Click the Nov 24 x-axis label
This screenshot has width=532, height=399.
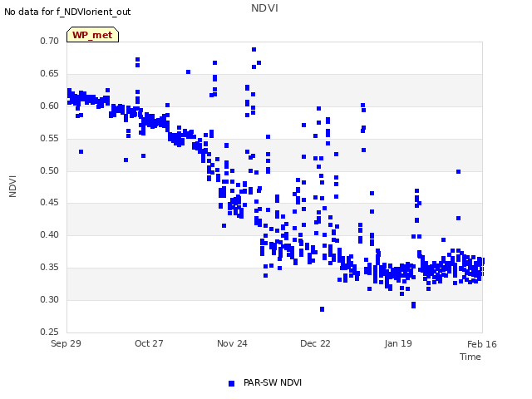[232, 343]
